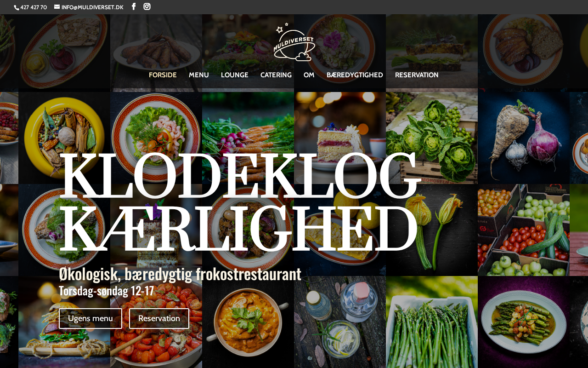This screenshot has width=588, height=368.
Task: Open the FORSIDE menu item
Action: click(163, 75)
